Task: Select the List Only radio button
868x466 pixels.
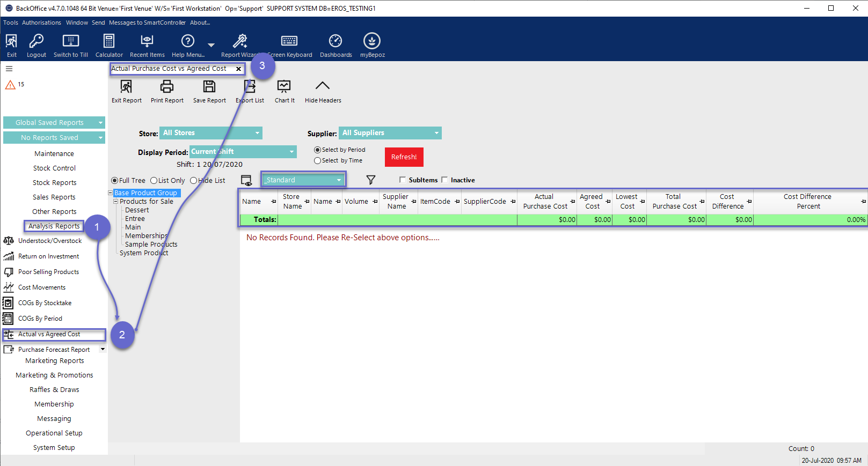Action: (x=154, y=181)
